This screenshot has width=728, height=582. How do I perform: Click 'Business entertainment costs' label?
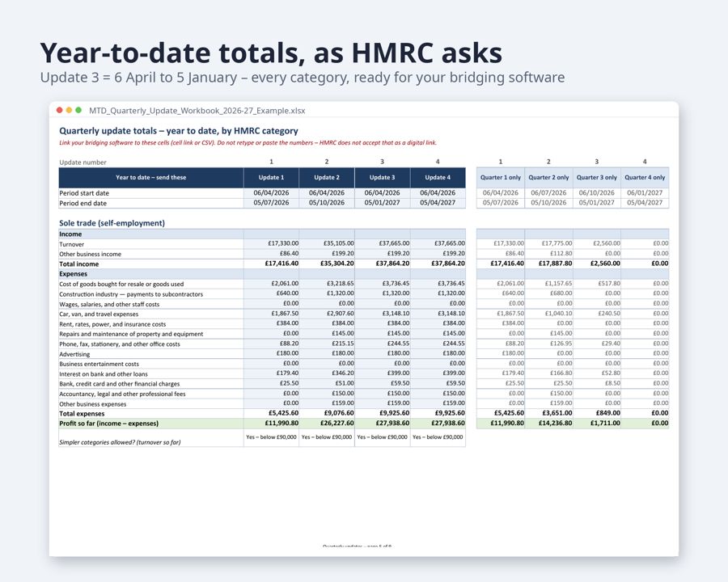click(x=99, y=364)
